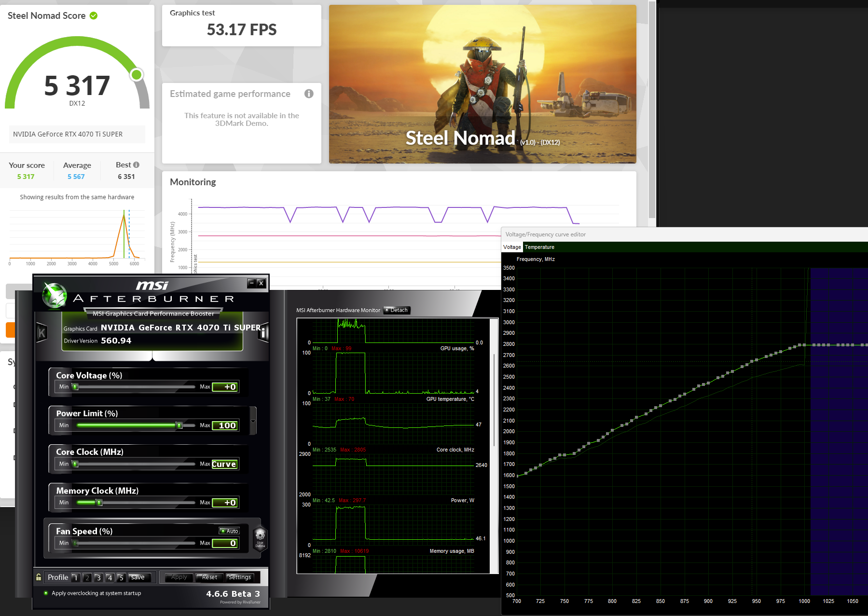
Task: Open the info panel with the 'i' button
Action: click(263, 332)
